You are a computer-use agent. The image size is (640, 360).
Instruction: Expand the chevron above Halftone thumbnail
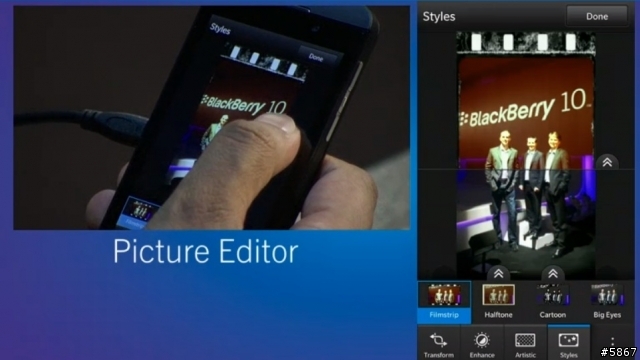(x=498, y=273)
